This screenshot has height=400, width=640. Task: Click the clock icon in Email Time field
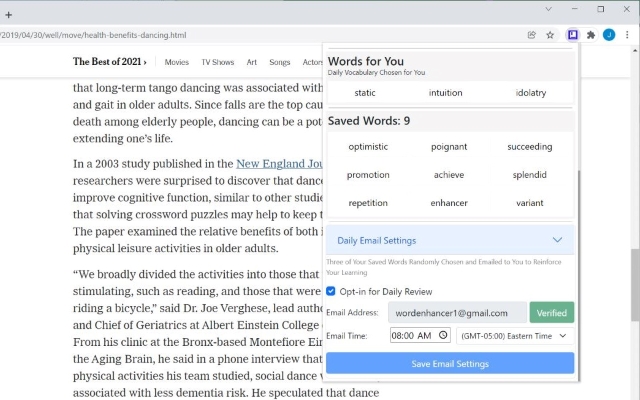(x=443, y=335)
